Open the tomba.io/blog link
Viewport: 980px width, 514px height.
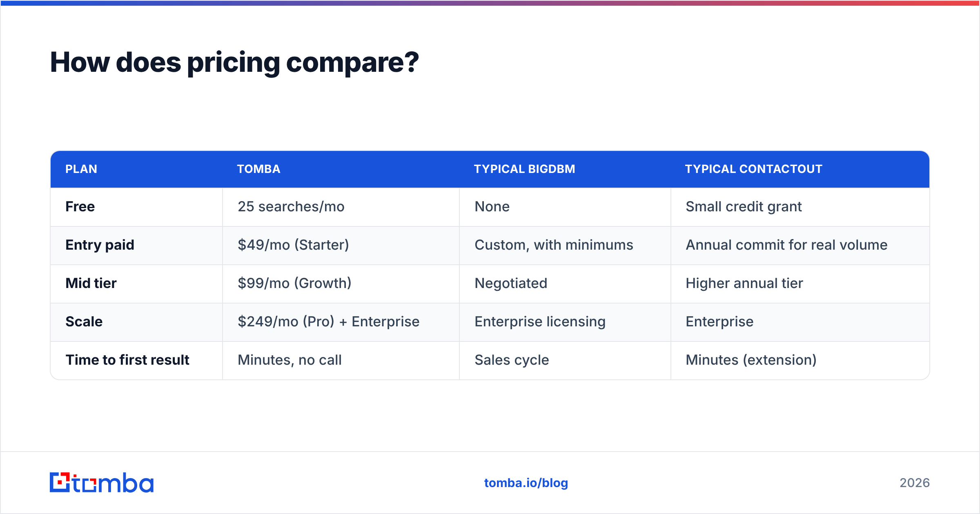[x=526, y=483]
